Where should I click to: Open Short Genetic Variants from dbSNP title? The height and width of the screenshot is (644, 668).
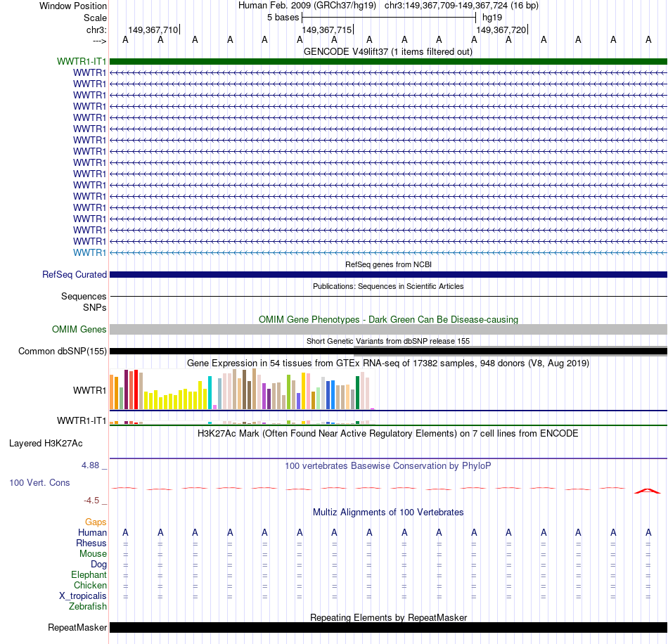pyautogui.click(x=388, y=341)
